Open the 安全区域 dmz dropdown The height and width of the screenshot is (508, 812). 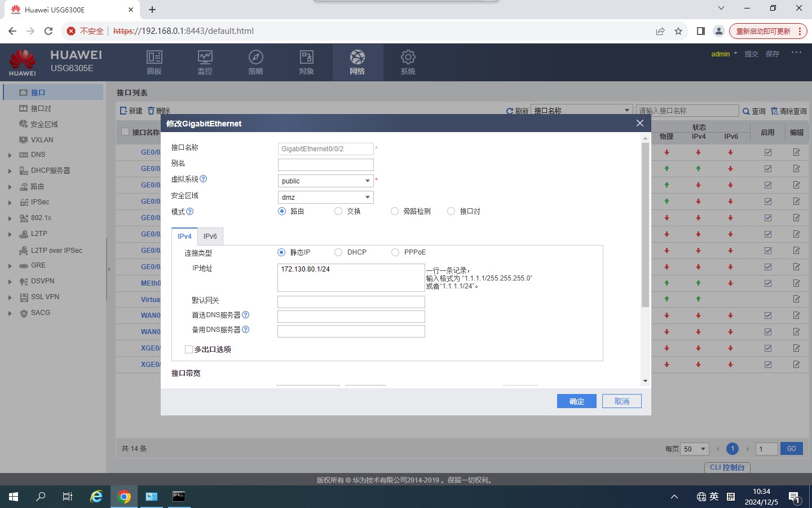pos(325,198)
